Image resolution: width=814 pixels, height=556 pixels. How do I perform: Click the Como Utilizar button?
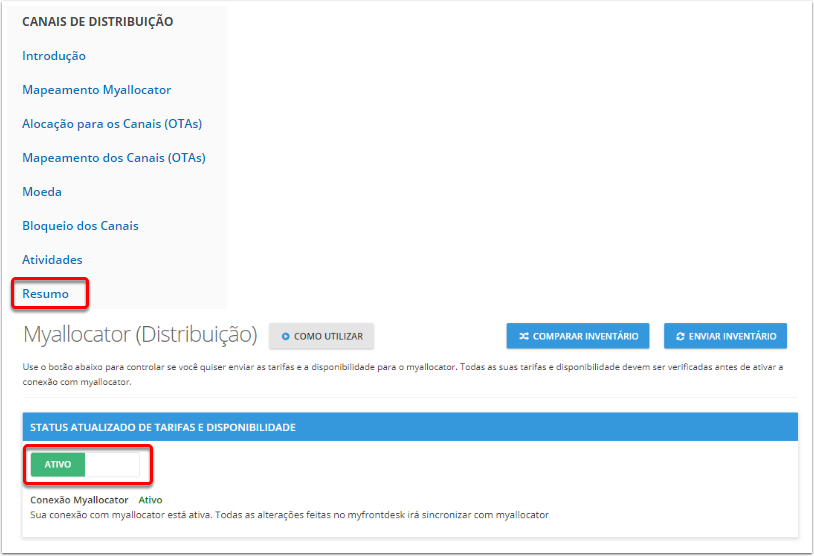pyautogui.click(x=321, y=336)
